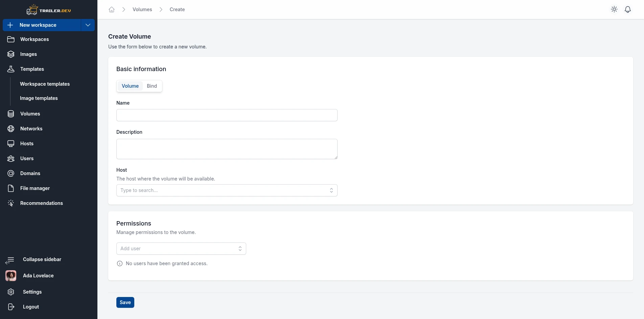Click the New workspace button

pos(42,25)
